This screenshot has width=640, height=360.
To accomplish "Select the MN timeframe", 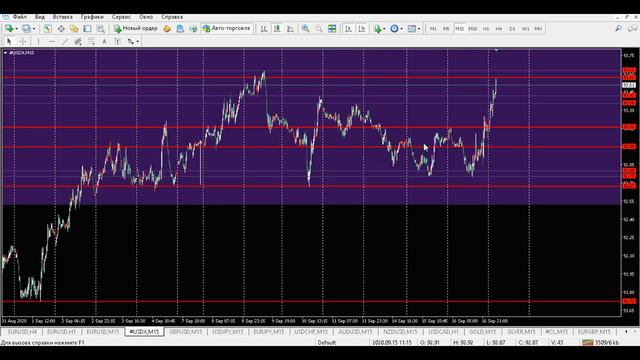I will (538, 29).
